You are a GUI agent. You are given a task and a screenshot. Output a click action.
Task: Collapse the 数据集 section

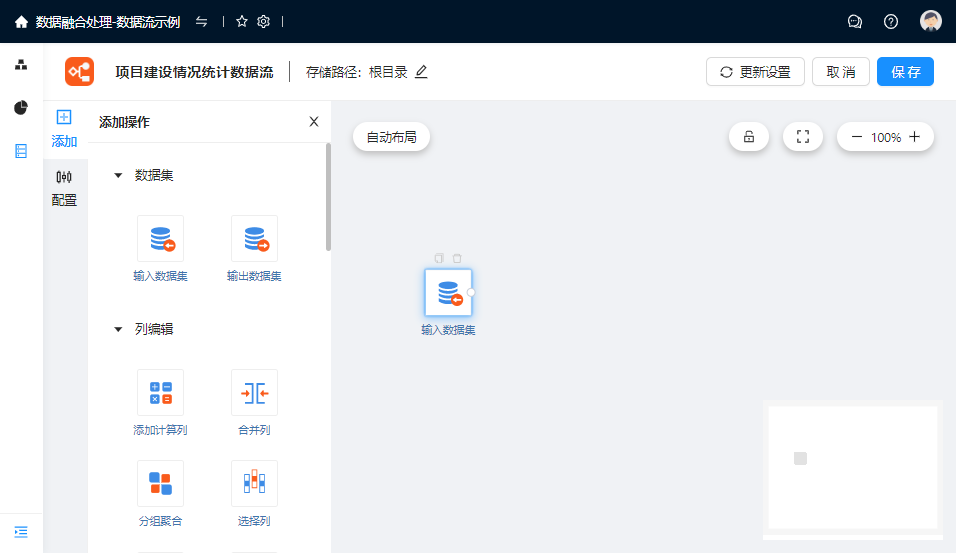point(118,176)
